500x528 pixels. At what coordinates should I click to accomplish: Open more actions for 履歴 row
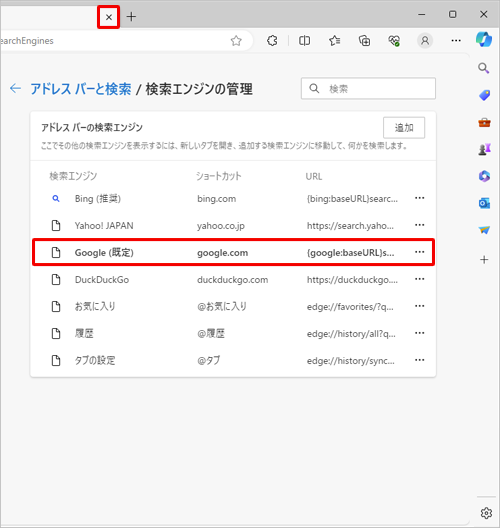(420, 333)
